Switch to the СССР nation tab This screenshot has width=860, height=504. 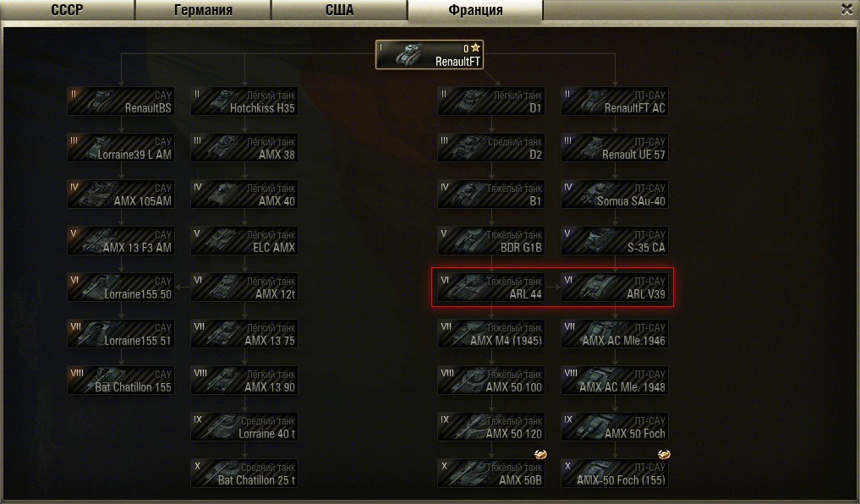[x=67, y=10]
